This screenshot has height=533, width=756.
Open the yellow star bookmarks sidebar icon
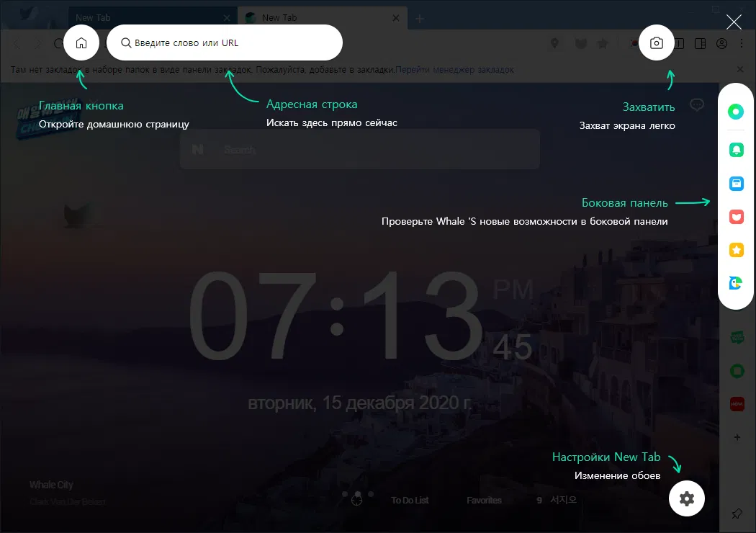737,250
